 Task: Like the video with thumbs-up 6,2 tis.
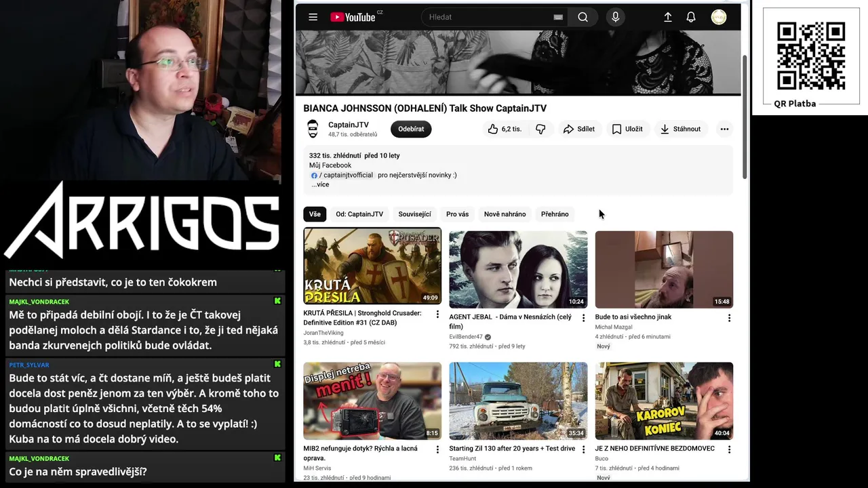point(505,129)
